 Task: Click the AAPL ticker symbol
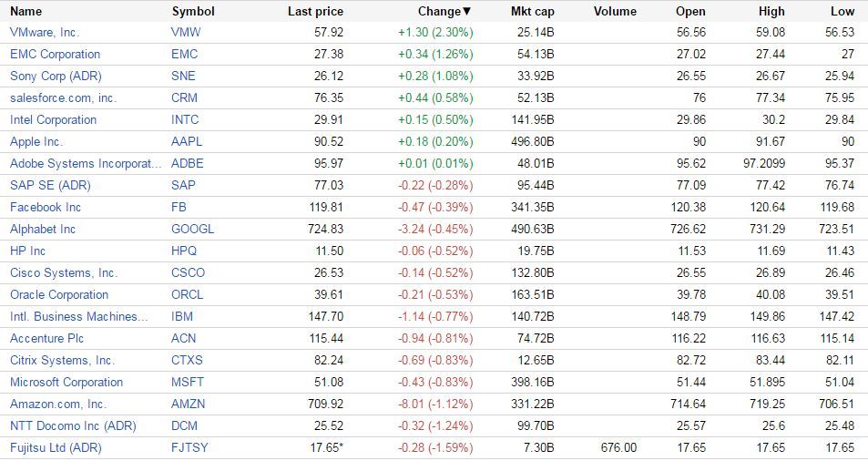187,141
